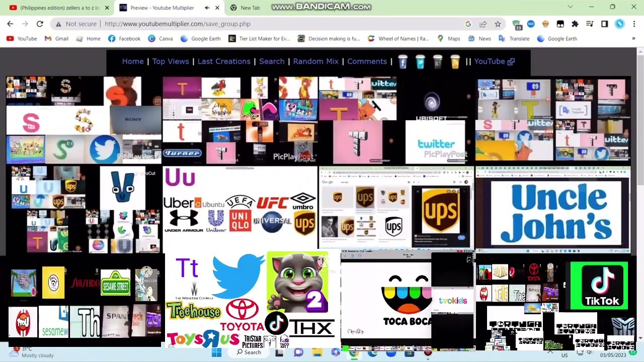
Task: Click the Home link in site menu
Action: click(133, 61)
